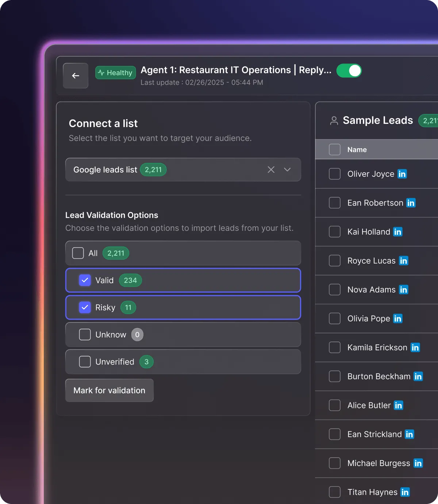Disable Agent 1 using the green toggle

click(349, 70)
